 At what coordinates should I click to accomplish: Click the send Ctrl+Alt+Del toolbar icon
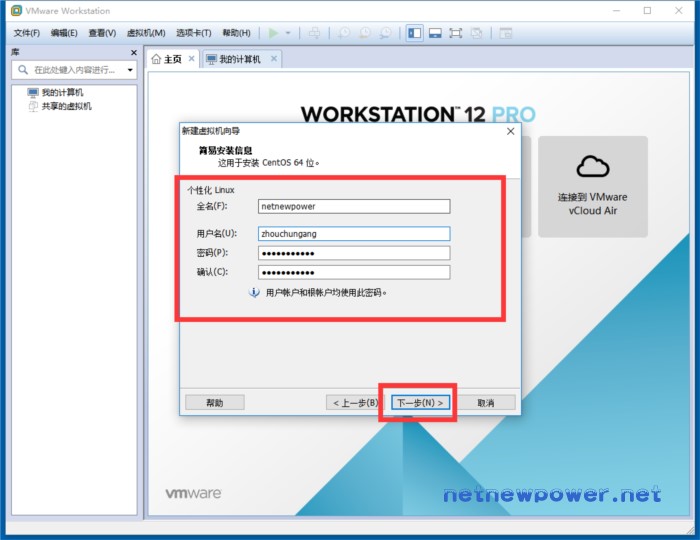[x=314, y=33]
